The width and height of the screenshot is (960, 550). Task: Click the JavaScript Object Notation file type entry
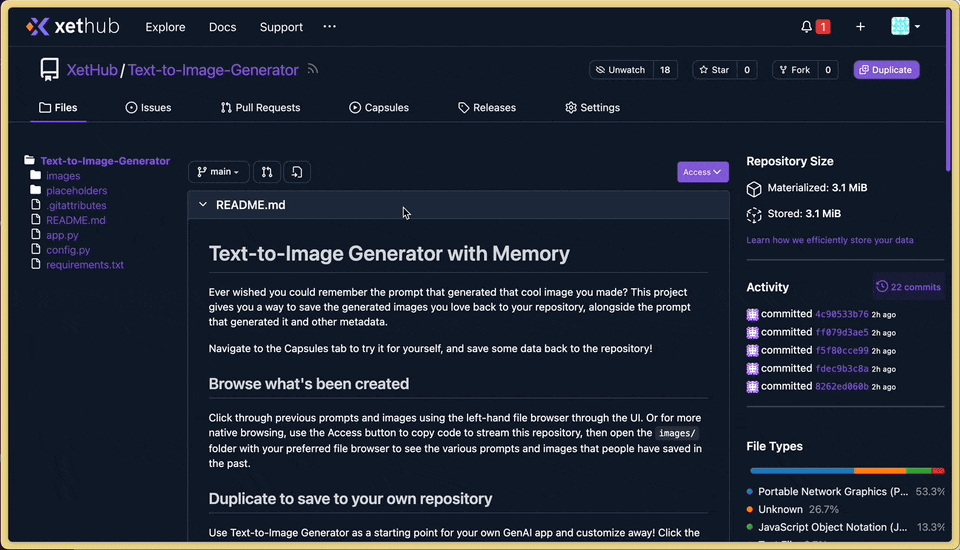[846, 527]
